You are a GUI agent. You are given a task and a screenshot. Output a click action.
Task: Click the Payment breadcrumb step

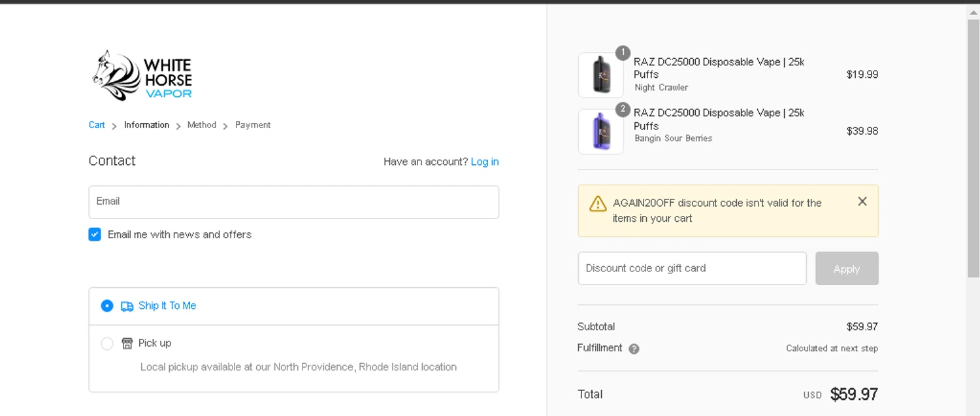(253, 125)
